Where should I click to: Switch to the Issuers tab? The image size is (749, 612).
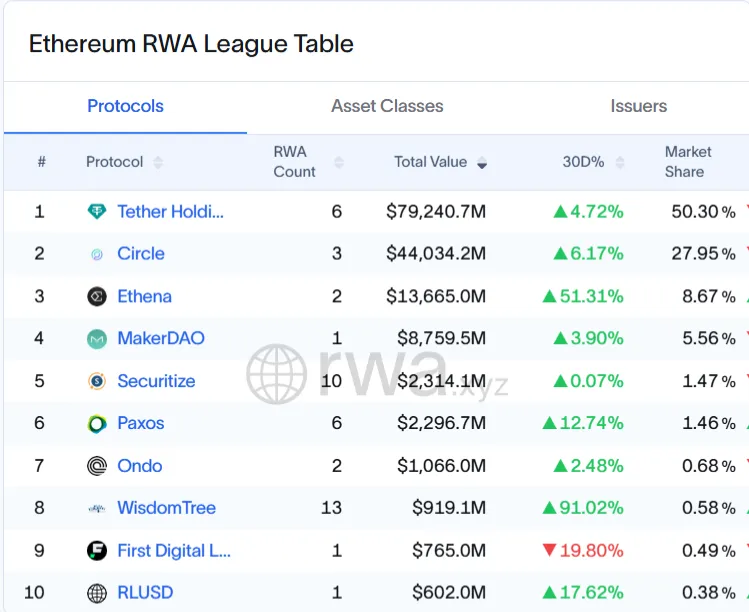[638, 106]
